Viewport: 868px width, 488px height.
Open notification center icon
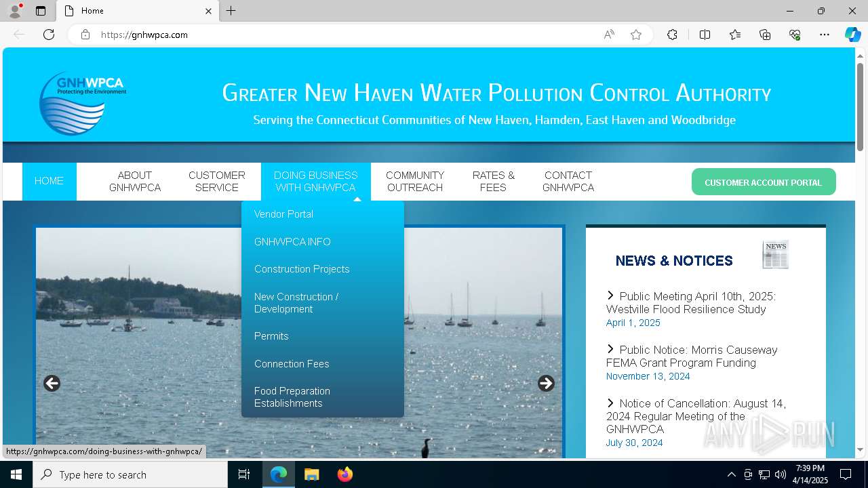pos(846,474)
